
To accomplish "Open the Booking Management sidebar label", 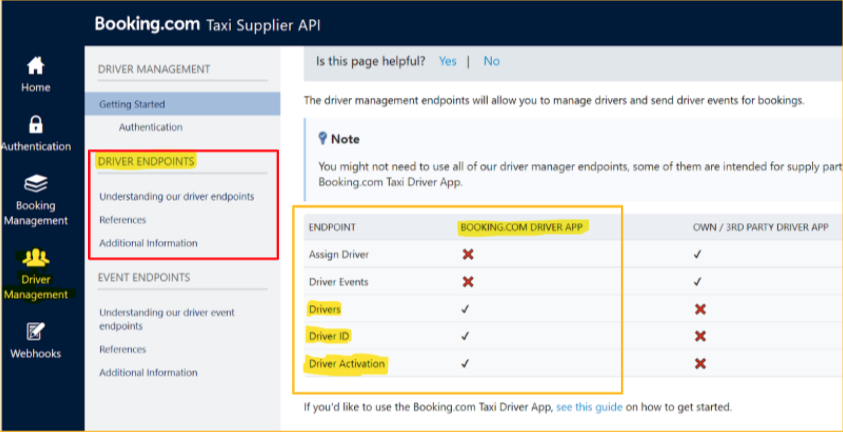I will (35, 213).
